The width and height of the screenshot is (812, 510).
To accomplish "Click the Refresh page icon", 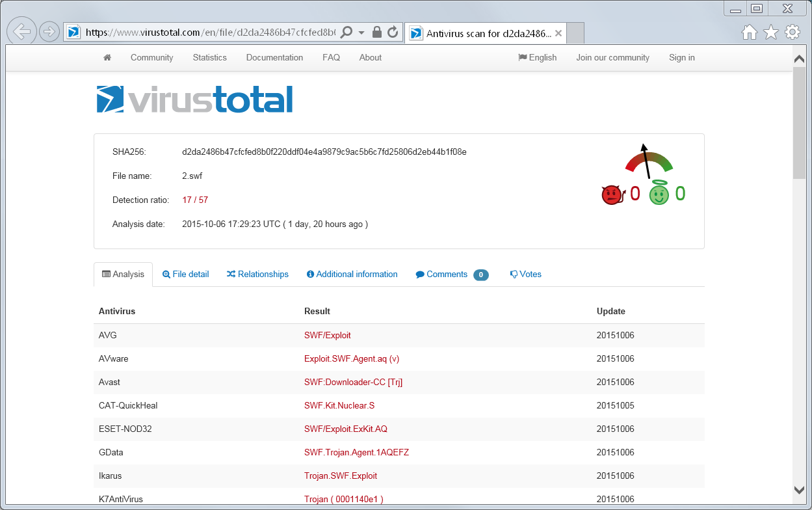I will point(393,32).
